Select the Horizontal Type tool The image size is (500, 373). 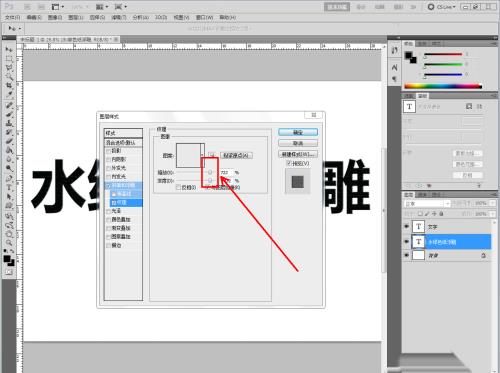(x=9, y=188)
